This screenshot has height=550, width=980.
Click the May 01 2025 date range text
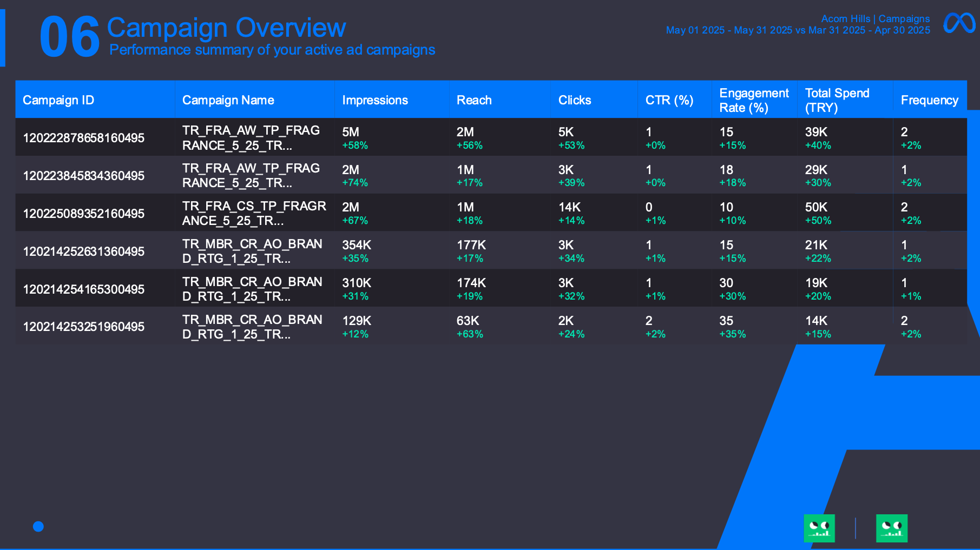tap(798, 30)
